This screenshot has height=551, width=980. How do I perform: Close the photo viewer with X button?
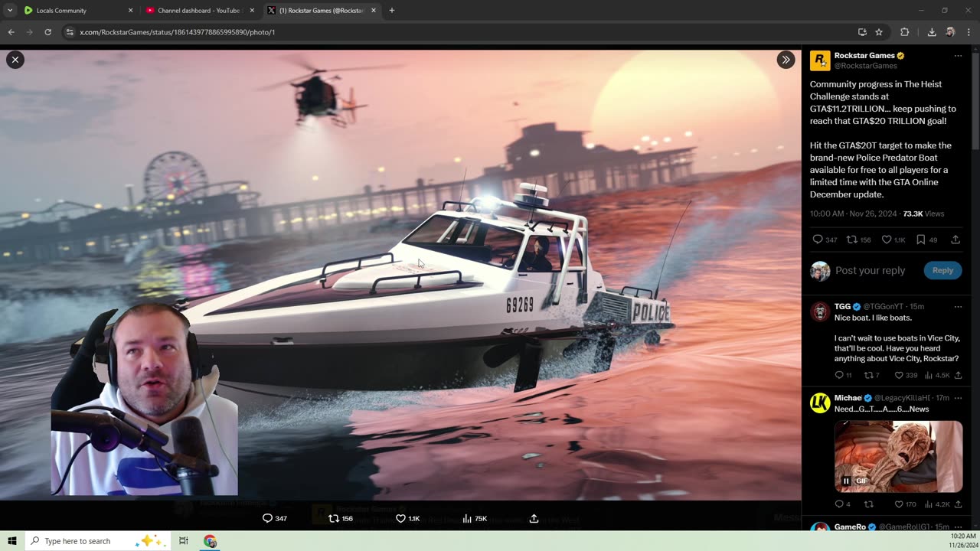click(15, 60)
